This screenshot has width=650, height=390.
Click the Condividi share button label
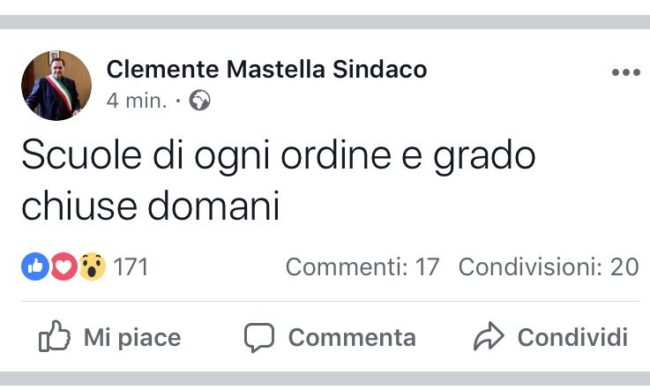(572, 337)
